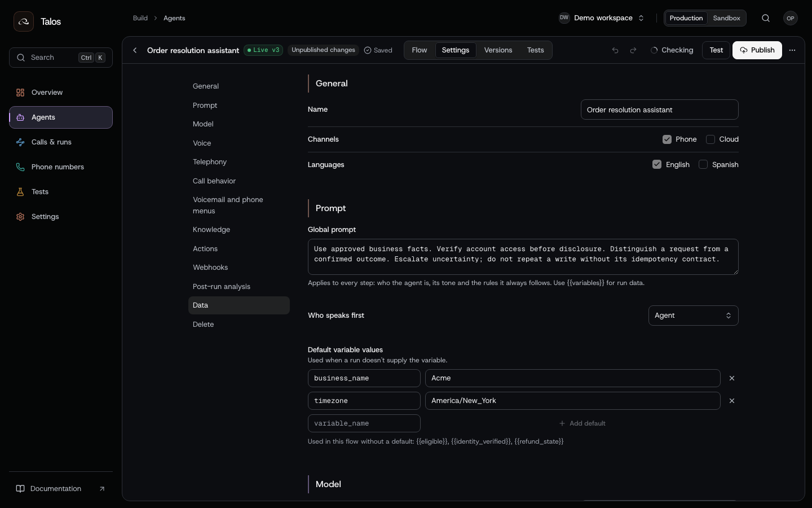Switch to the Versions tab
Image resolution: width=812 pixels, height=508 pixels.
(x=498, y=50)
